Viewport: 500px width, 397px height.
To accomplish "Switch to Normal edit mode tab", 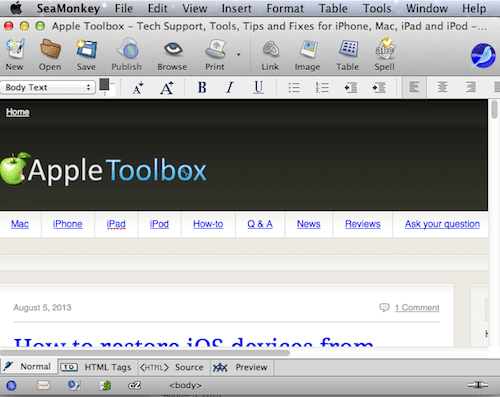I will click(x=29, y=367).
